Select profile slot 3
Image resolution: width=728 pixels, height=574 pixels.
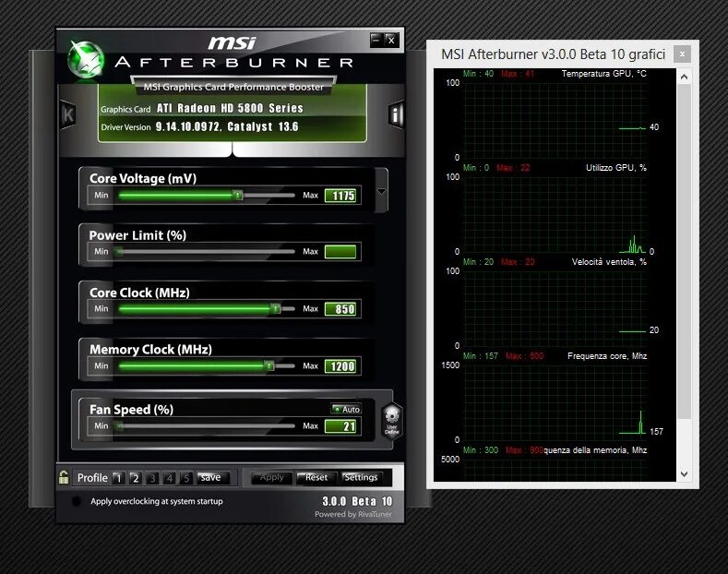pyautogui.click(x=152, y=478)
